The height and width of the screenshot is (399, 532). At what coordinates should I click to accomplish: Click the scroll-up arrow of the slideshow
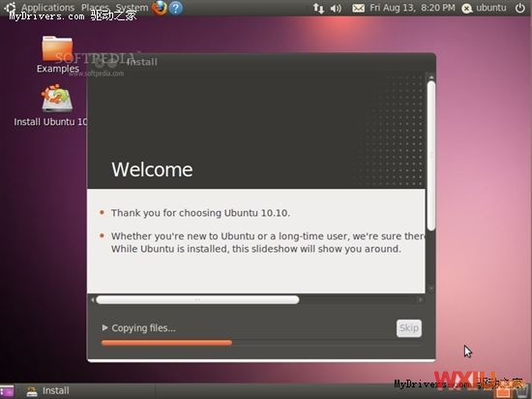click(x=431, y=77)
